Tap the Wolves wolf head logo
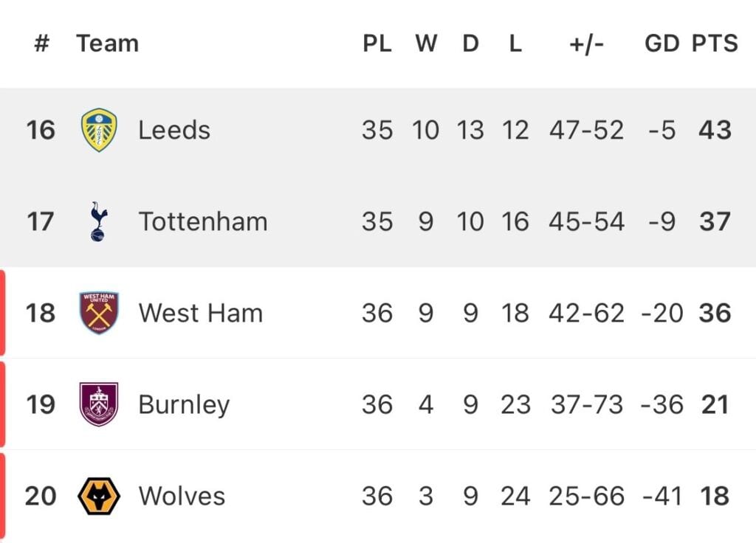 99,496
